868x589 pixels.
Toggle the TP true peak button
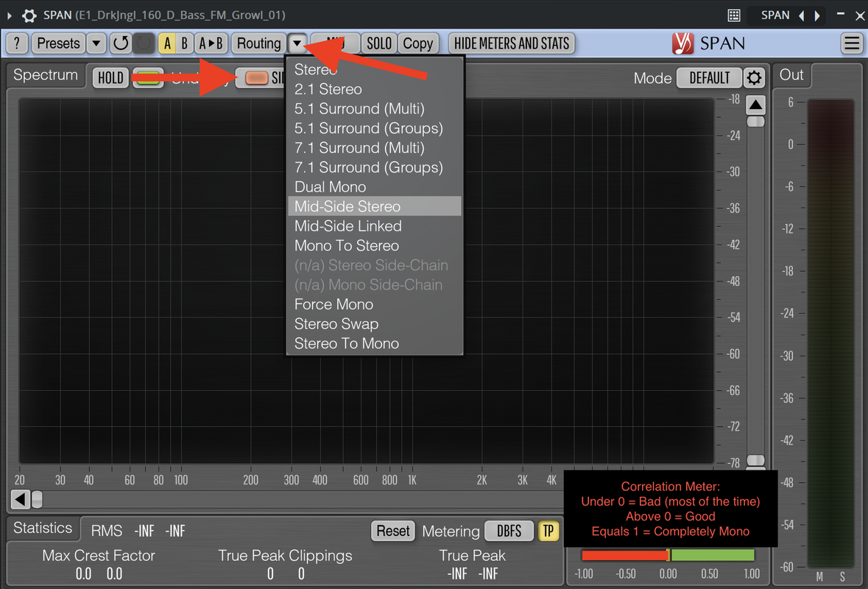(x=548, y=531)
